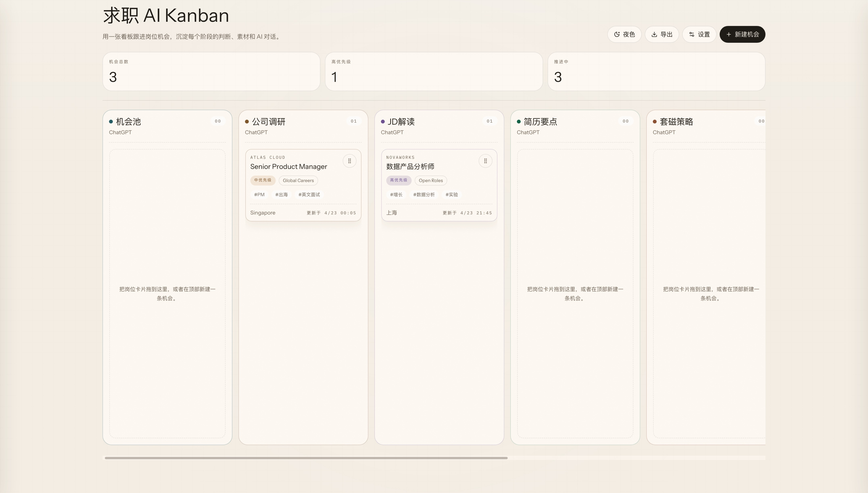Click the 公司调研 column header
This screenshot has width=868, height=493.
point(269,122)
